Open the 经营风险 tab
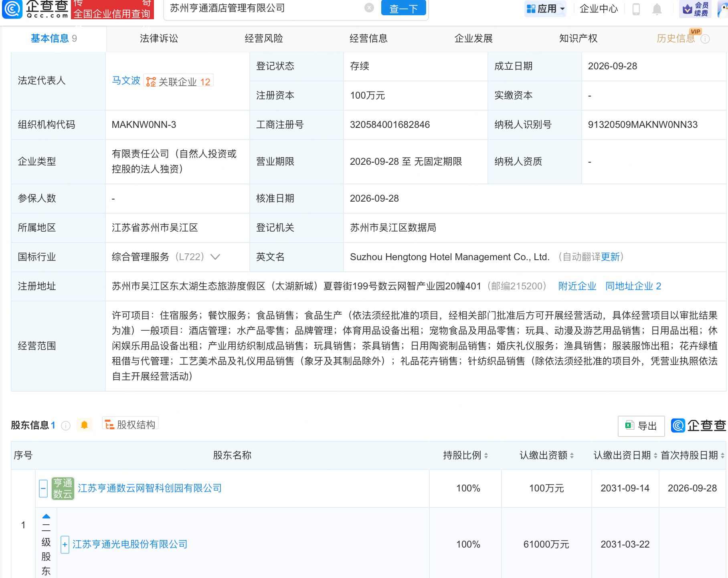The height and width of the screenshot is (578, 728). coord(264,38)
